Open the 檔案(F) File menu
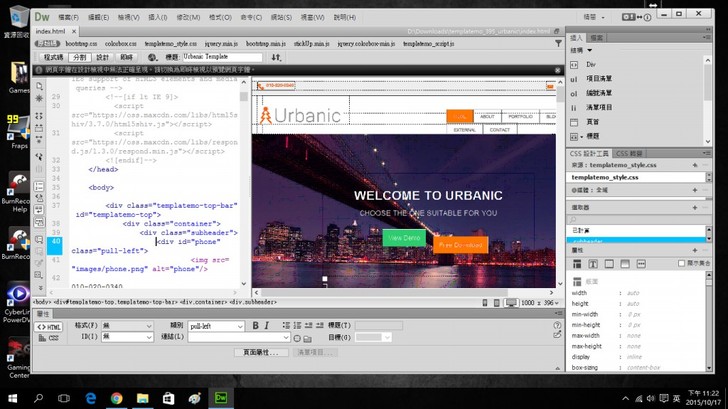This screenshot has width=728, height=409. (68, 17)
